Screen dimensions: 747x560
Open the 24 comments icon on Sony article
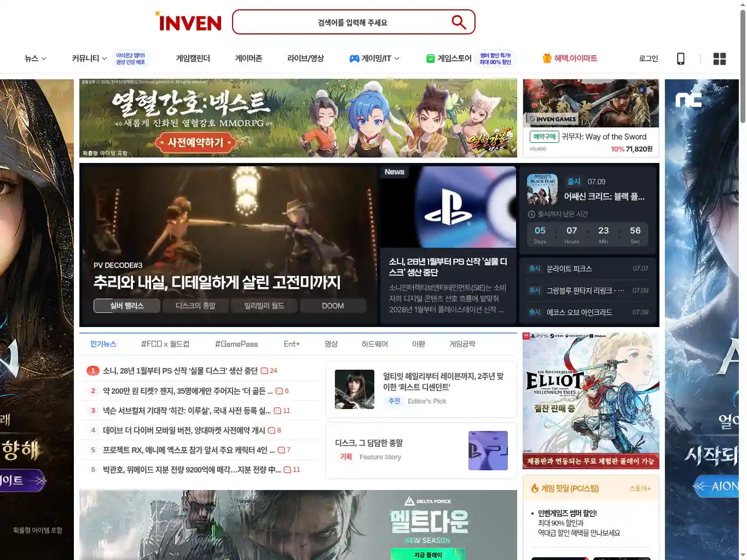click(x=264, y=371)
